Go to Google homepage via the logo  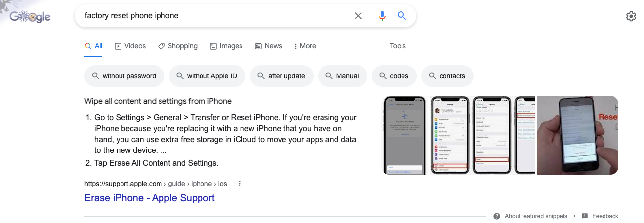pos(31,17)
